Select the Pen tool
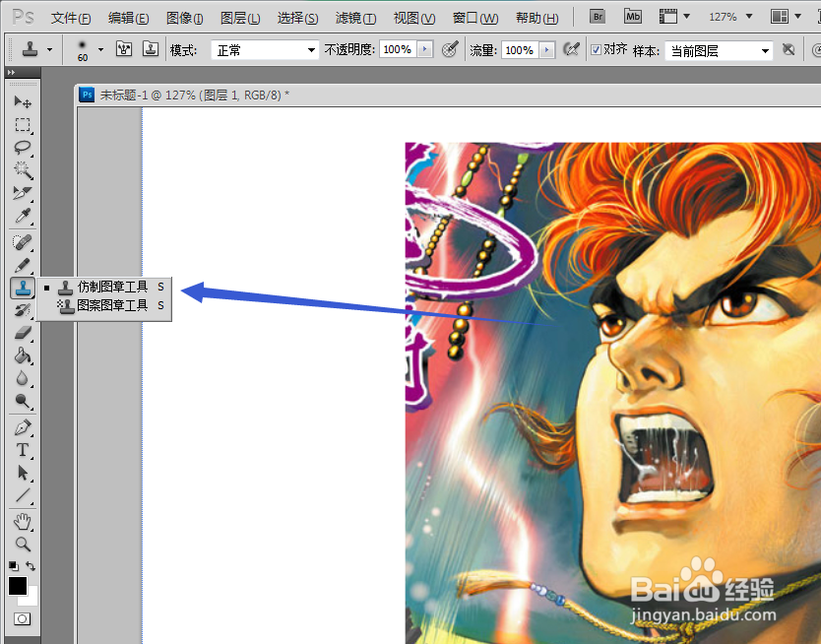Image resolution: width=821 pixels, height=644 pixels. coord(23,427)
